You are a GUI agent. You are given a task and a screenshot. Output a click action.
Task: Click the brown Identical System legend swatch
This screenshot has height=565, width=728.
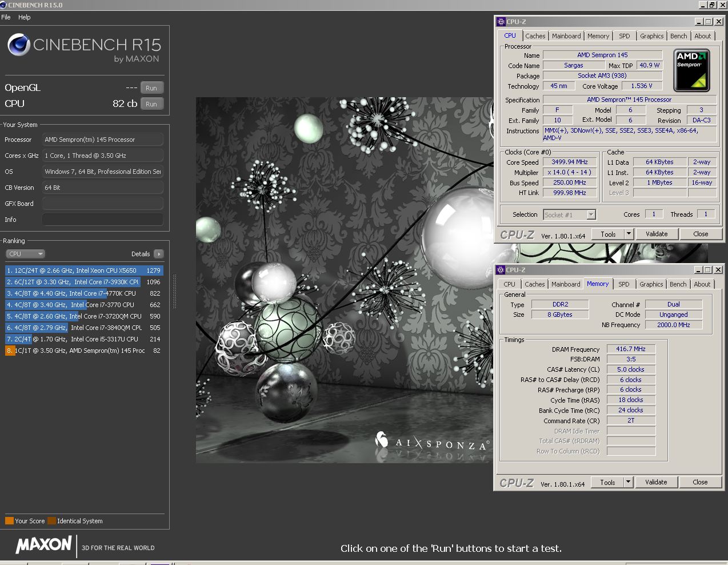[52, 521]
